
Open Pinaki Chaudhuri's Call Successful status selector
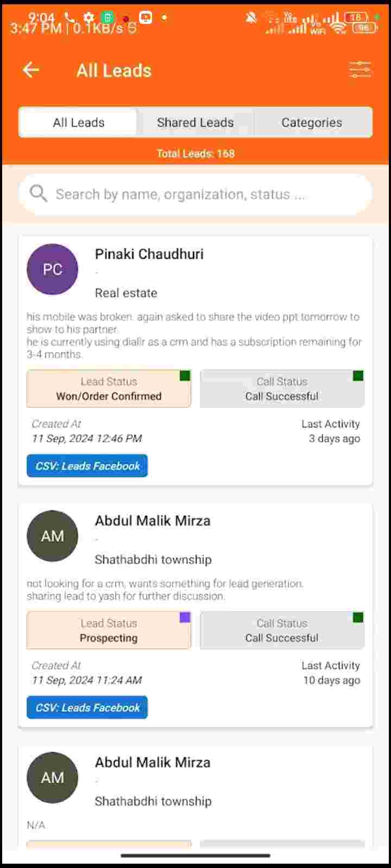pyautogui.click(x=282, y=388)
